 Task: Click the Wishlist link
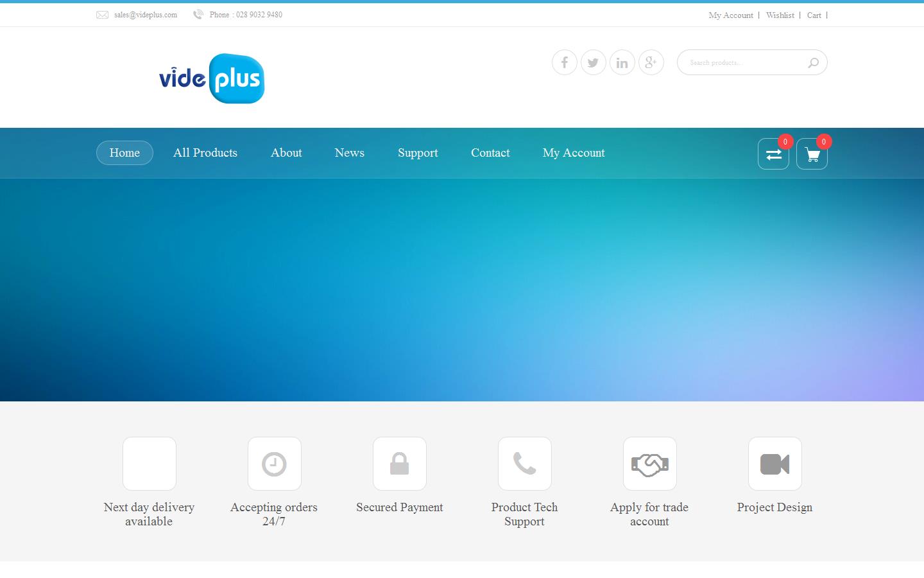pyautogui.click(x=780, y=15)
